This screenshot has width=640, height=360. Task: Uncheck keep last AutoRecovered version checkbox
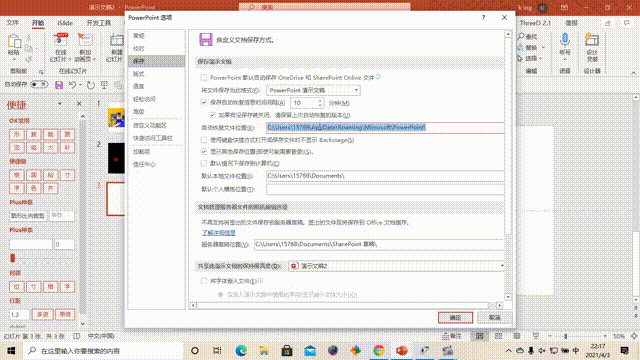[212, 115]
